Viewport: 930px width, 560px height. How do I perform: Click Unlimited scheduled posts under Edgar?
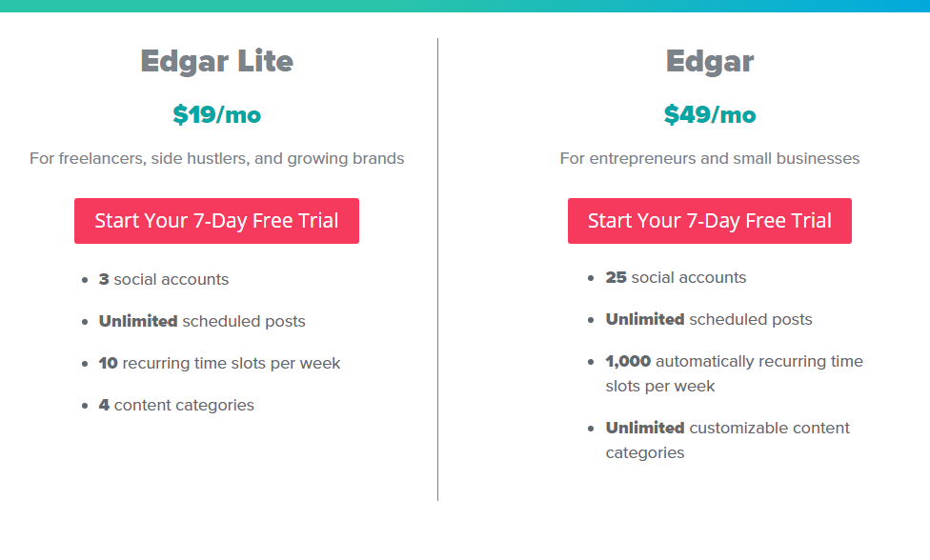coord(709,319)
